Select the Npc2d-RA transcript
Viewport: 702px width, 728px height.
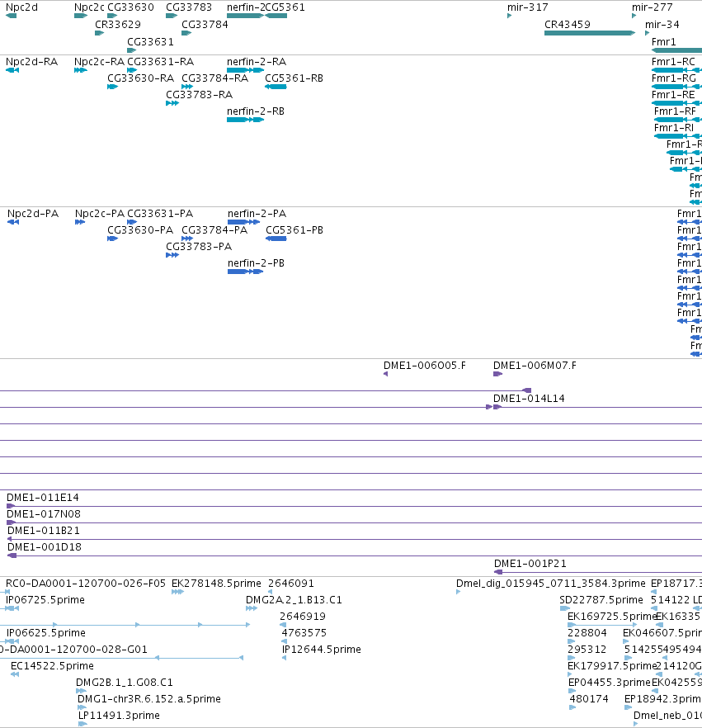[x=12, y=70]
